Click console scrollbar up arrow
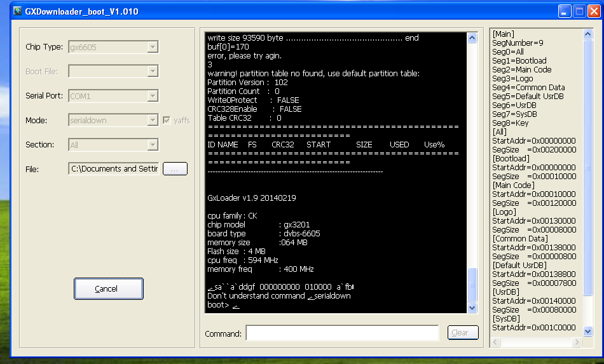The image size is (604, 364). point(472,37)
